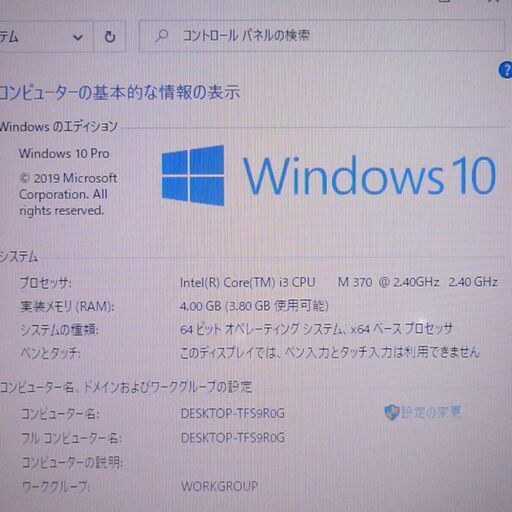Click the コンピューター名、ドメインおよびワークグループの設定 header
Image resolution: width=512 pixels, height=512 pixels.
pyautogui.click(x=126, y=387)
